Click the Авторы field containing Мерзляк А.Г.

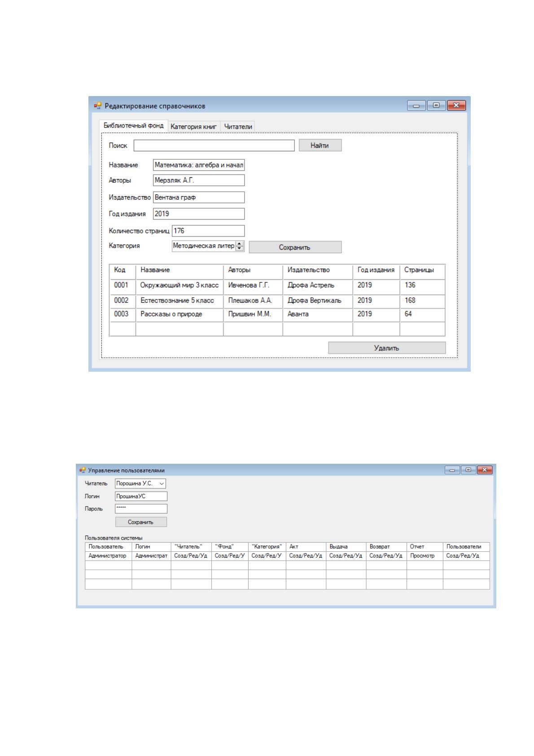click(x=199, y=180)
